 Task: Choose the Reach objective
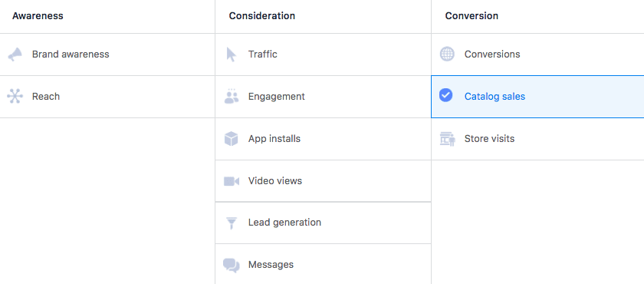[107, 97]
